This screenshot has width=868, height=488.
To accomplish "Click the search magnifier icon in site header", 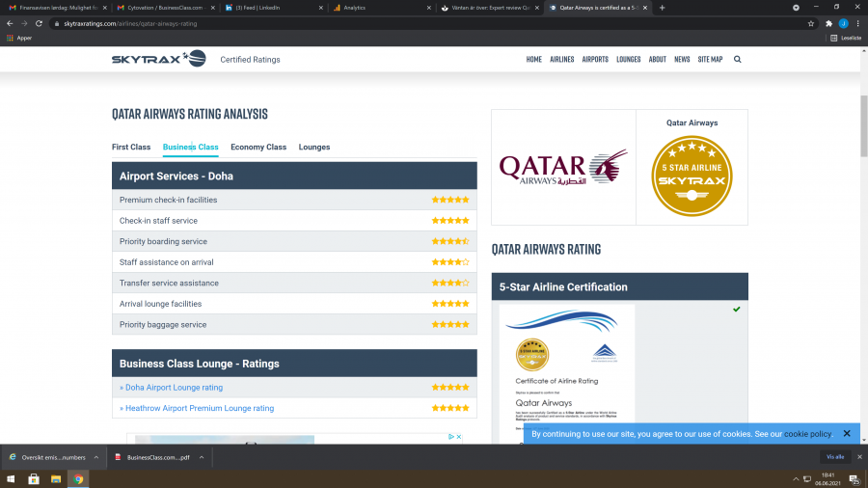I will click(738, 59).
